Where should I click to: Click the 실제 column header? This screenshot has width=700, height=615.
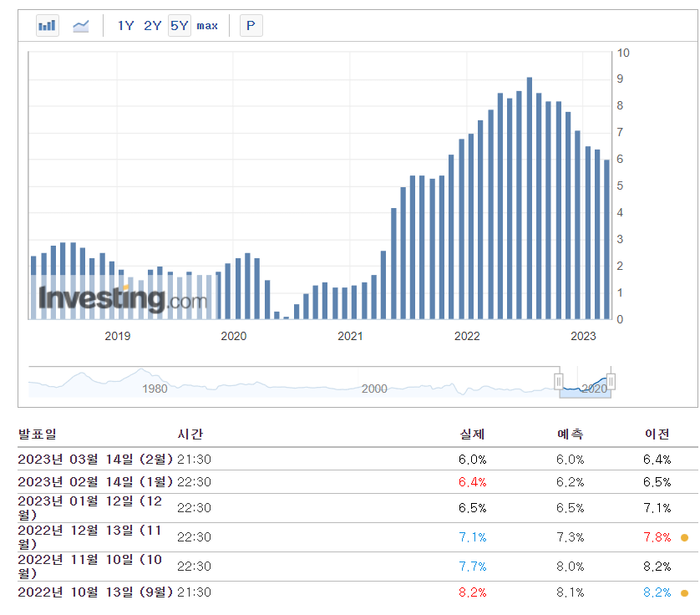pyautogui.click(x=472, y=434)
